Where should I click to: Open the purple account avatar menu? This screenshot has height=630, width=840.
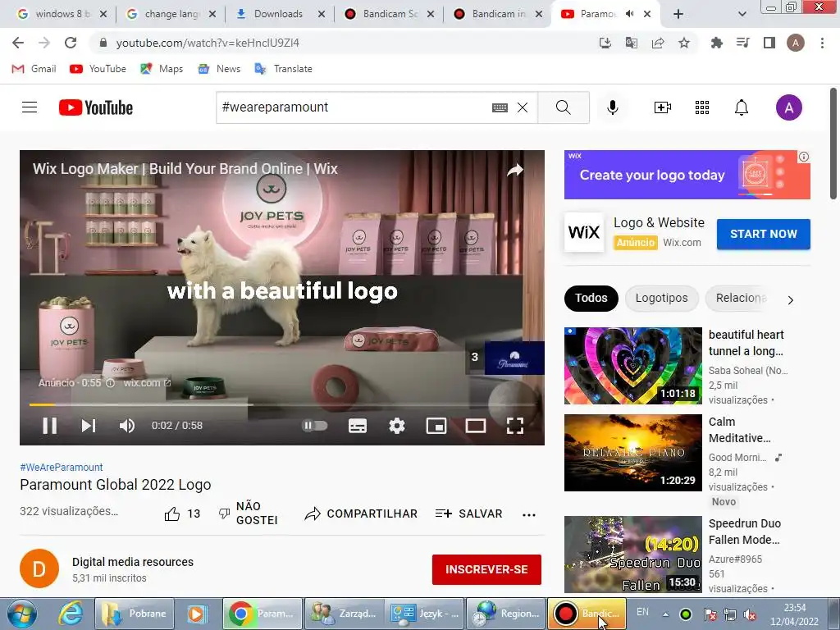788,107
